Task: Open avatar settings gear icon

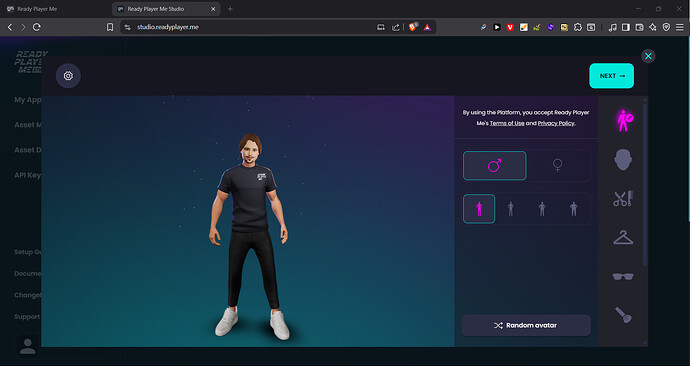Action: click(x=68, y=76)
